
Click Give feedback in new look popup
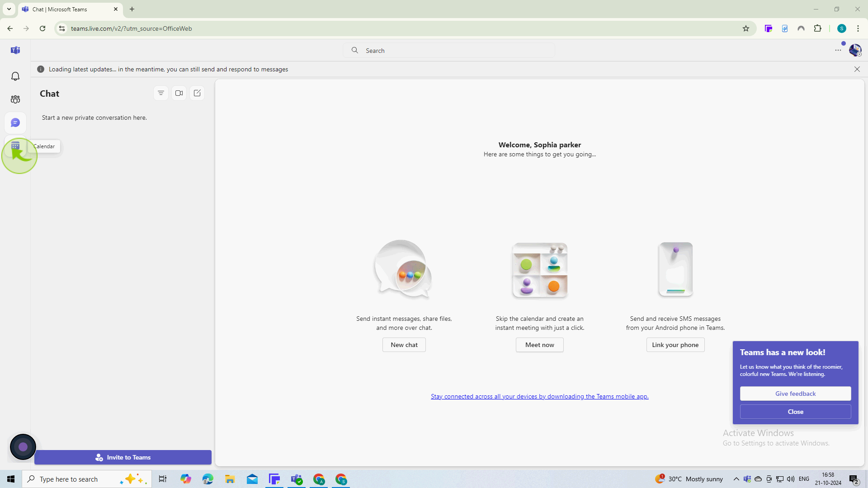pyautogui.click(x=796, y=394)
